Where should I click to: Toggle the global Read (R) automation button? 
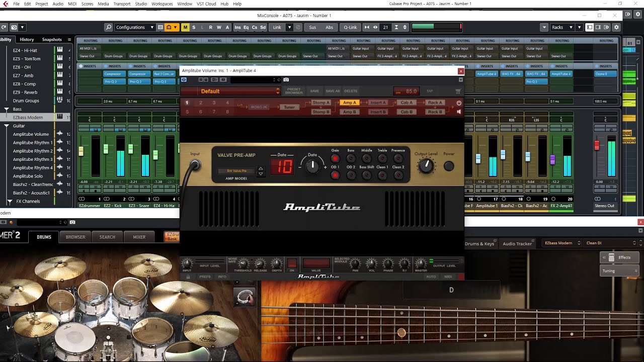210,27
